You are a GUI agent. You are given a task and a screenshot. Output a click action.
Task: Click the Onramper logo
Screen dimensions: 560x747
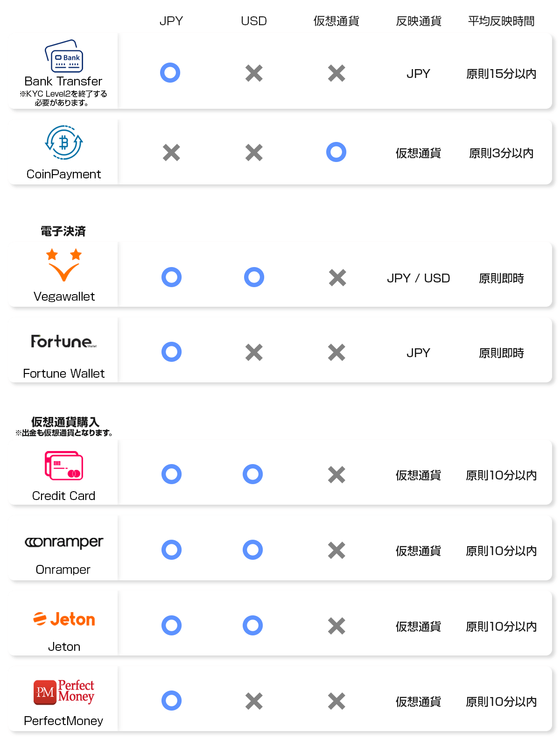point(64,542)
